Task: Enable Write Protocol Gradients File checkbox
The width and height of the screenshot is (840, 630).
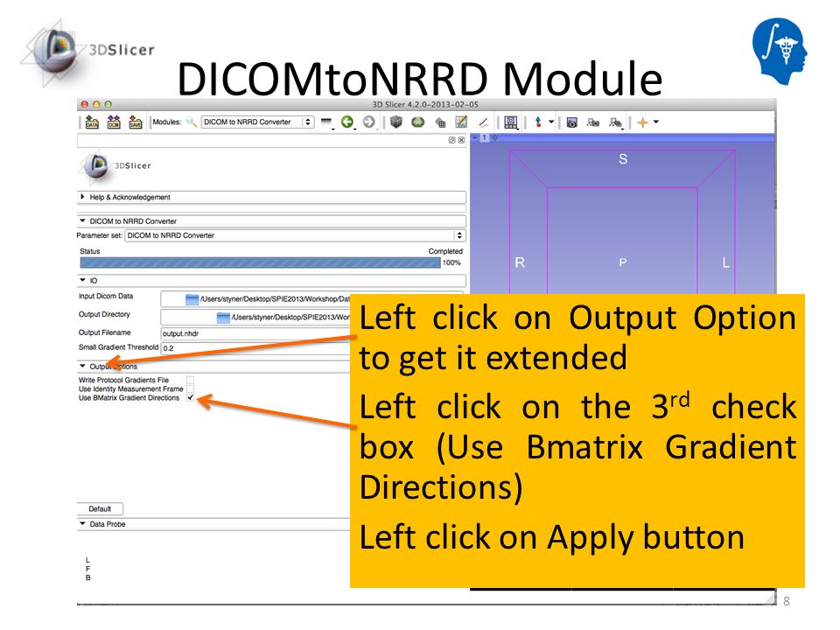Action: (x=190, y=380)
